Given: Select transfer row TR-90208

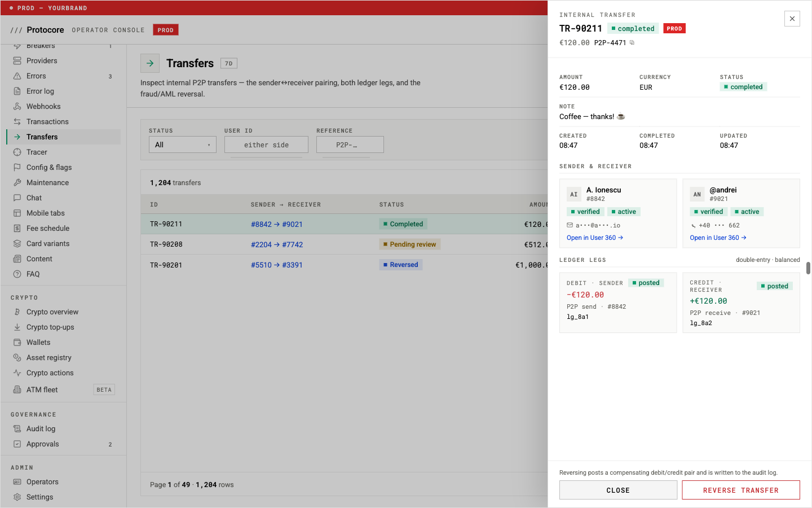Looking at the screenshot, I should coord(344,244).
